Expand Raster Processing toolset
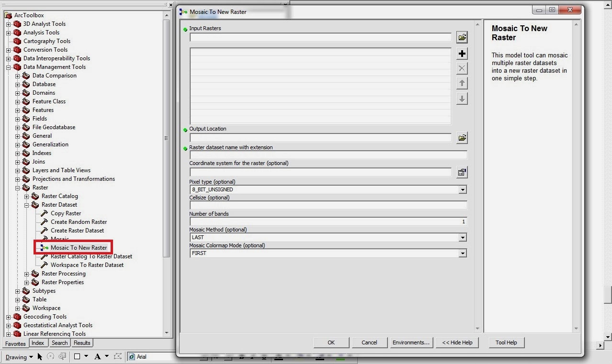The image size is (612, 364). pos(26,274)
